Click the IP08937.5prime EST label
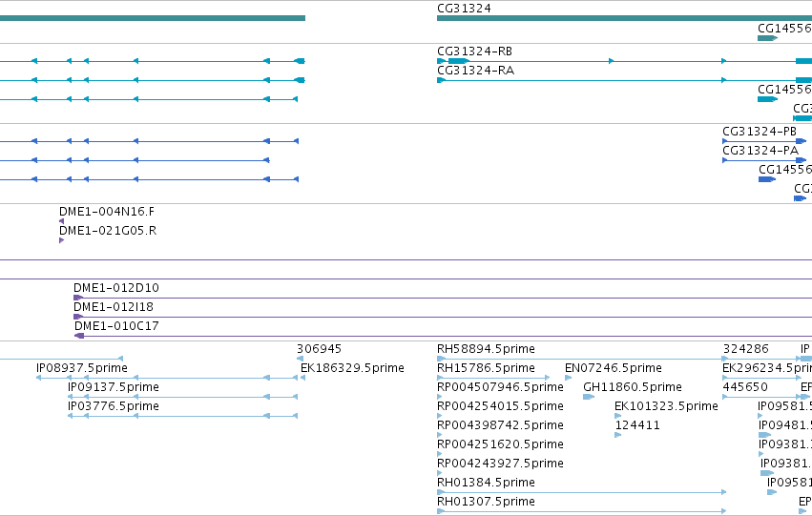Screen dimensions: 812x516 82,368
